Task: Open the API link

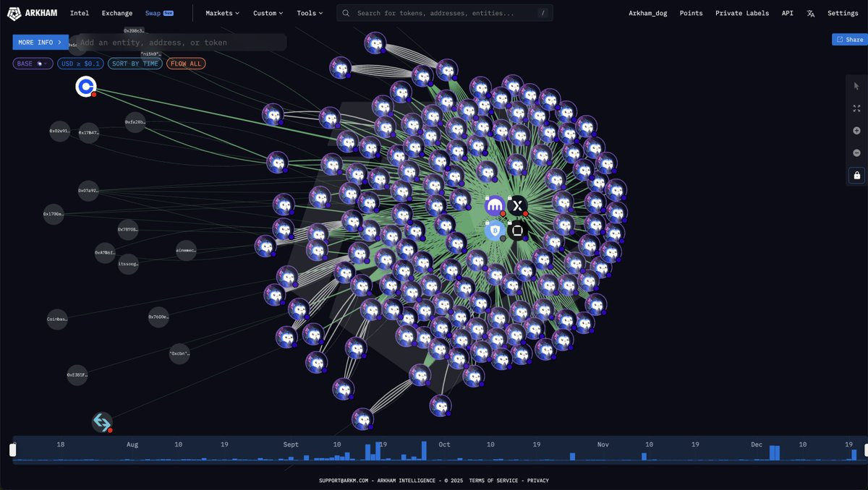Action: 788,13
